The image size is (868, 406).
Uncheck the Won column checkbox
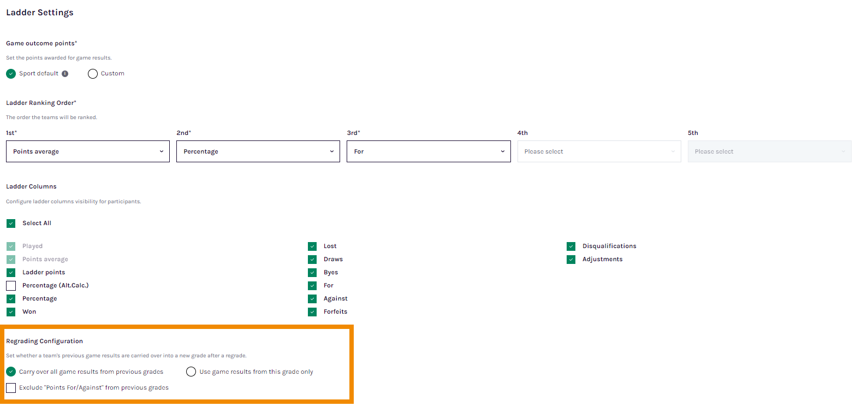(11, 312)
